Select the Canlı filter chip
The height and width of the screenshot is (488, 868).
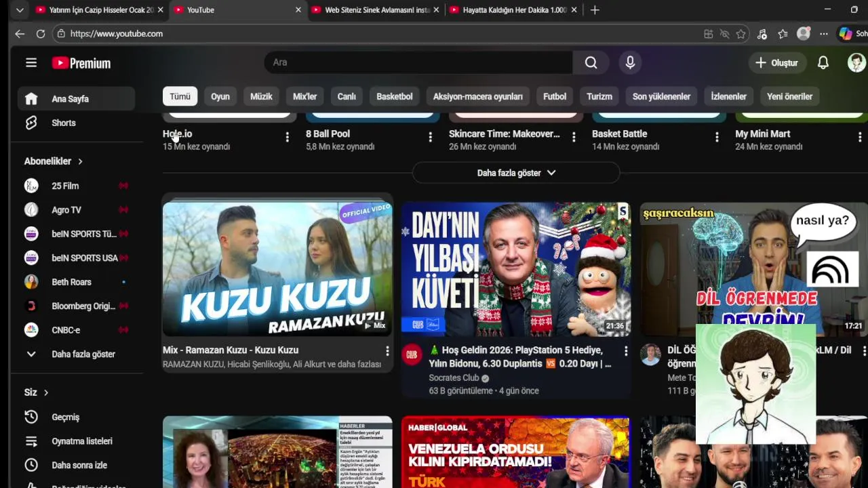tap(347, 96)
